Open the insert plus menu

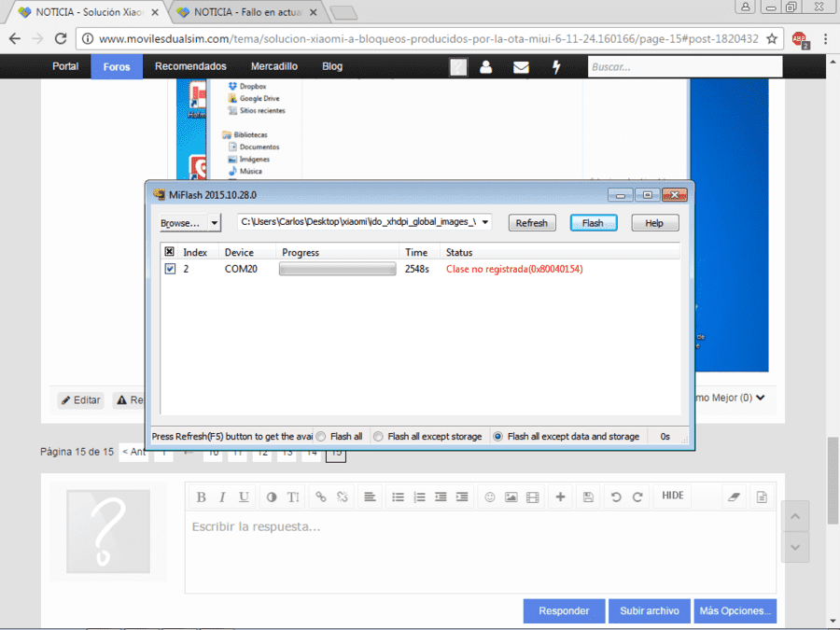click(x=560, y=497)
